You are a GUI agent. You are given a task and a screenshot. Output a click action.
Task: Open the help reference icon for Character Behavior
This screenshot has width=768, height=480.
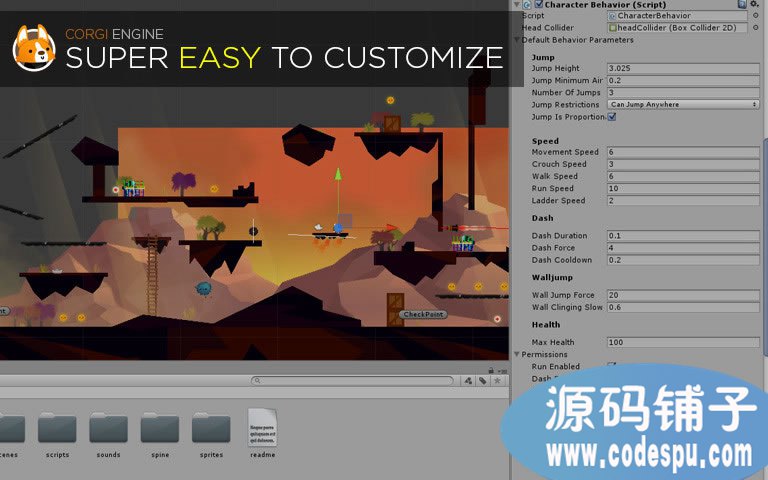point(742,4)
